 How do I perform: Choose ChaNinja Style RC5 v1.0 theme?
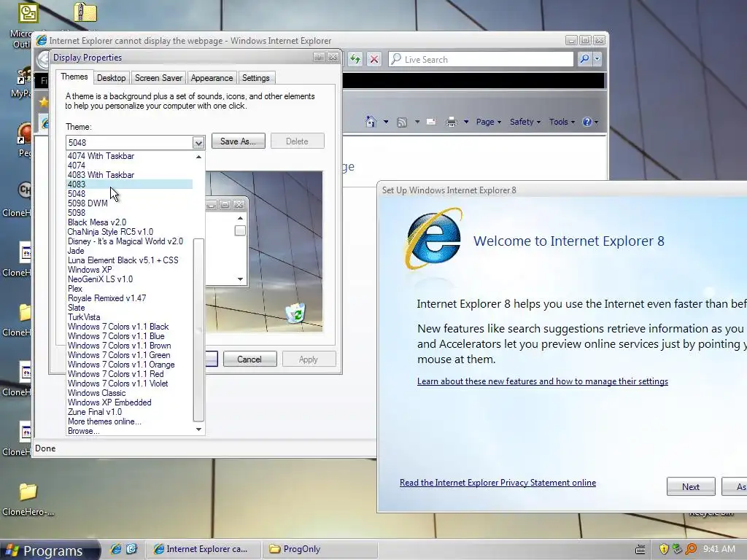[x=130, y=232]
